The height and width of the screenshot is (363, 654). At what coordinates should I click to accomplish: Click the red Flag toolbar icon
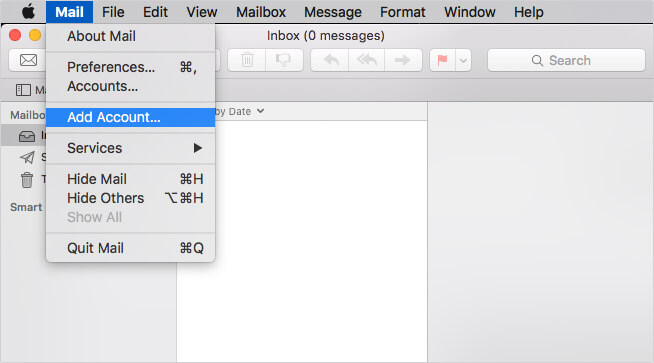[x=443, y=60]
